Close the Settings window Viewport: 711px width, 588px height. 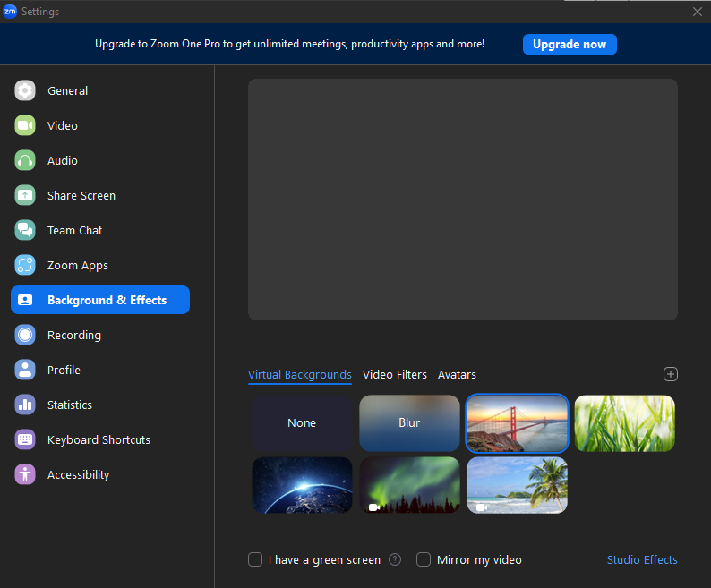(x=698, y=12)
